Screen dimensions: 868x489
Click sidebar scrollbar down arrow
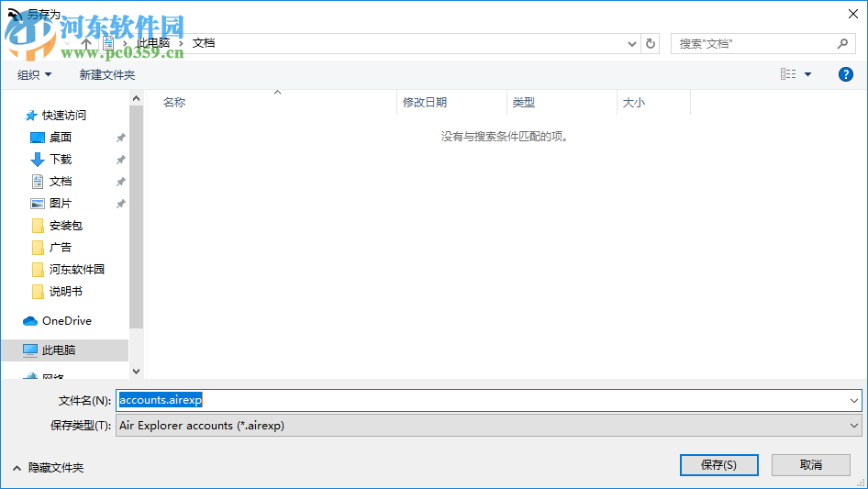click(136, 371)
